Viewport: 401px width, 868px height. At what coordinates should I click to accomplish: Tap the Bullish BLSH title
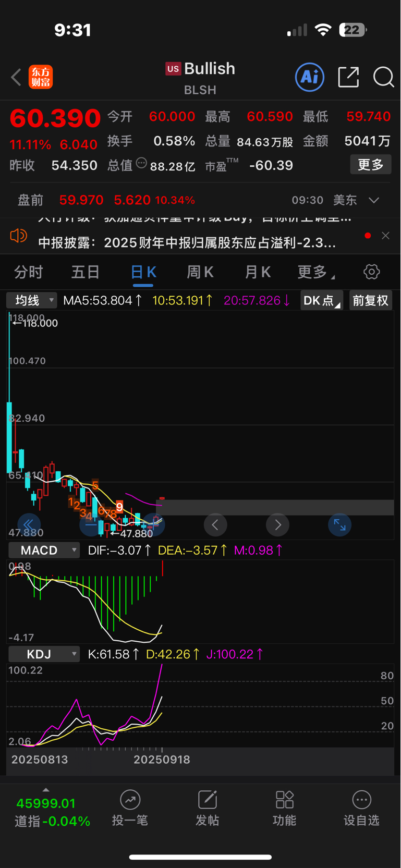pos(200,78)
